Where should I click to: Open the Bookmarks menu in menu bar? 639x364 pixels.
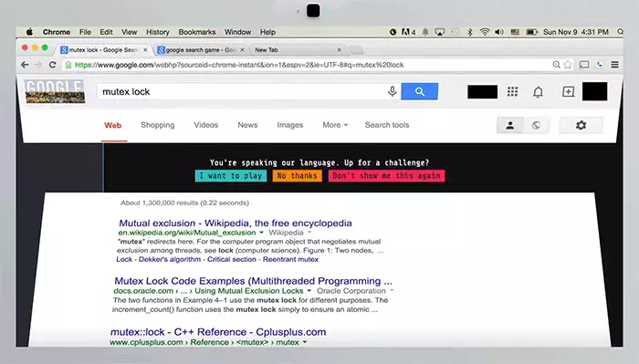[197, 32]
